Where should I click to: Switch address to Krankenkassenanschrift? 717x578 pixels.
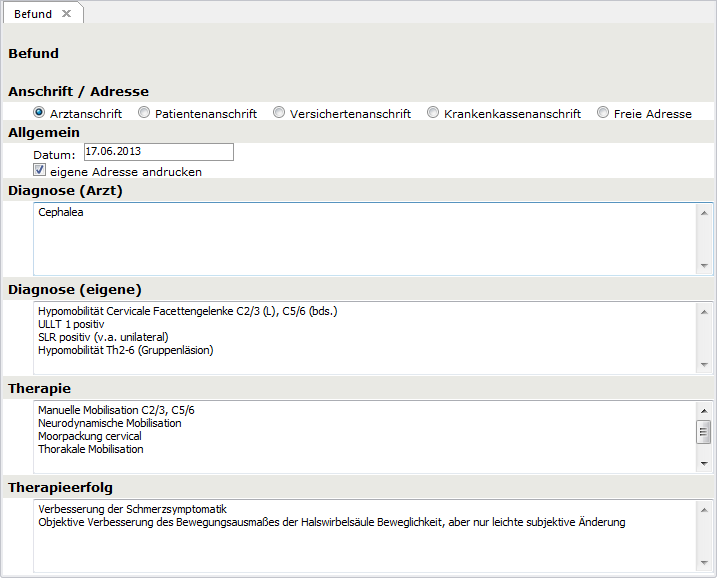(433, 113)
